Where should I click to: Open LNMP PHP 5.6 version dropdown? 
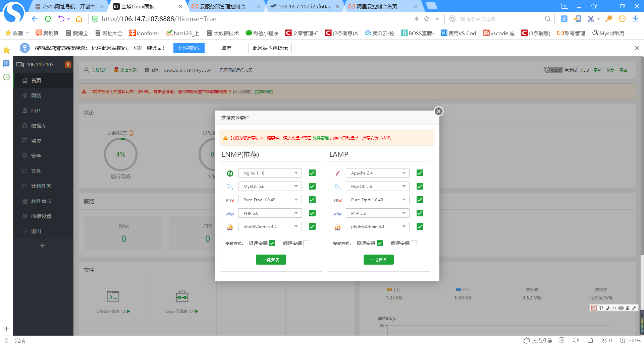pos(270,213)
